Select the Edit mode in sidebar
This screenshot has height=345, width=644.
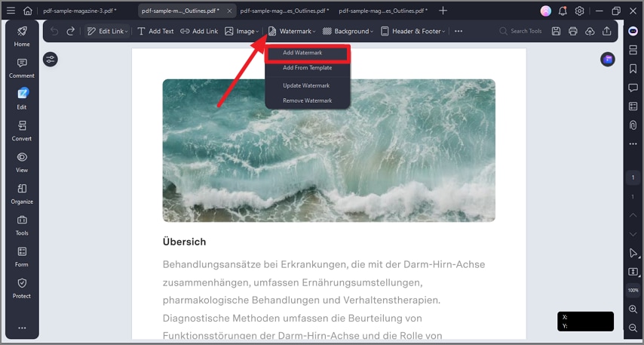[22, 100]
